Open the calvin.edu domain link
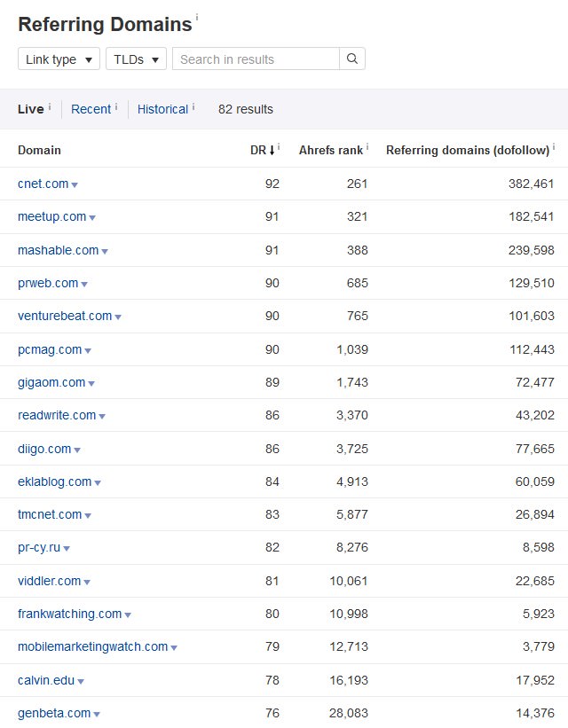 tap(46, 681)
